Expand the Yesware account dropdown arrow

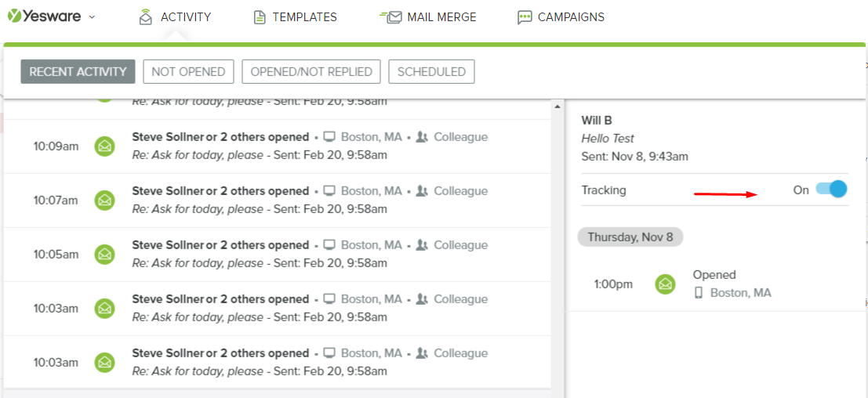[x=92, y=17]
